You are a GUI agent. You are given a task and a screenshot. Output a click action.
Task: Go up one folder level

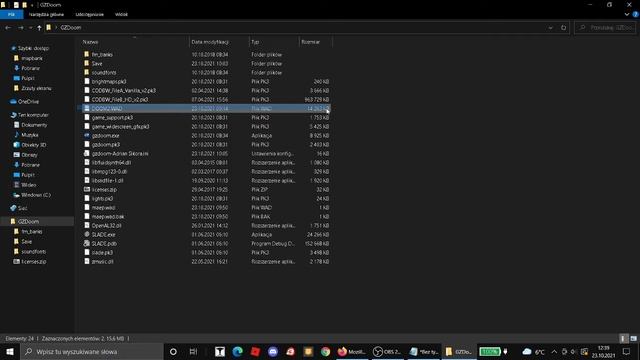pyautogui.click(x=39, y=28)
